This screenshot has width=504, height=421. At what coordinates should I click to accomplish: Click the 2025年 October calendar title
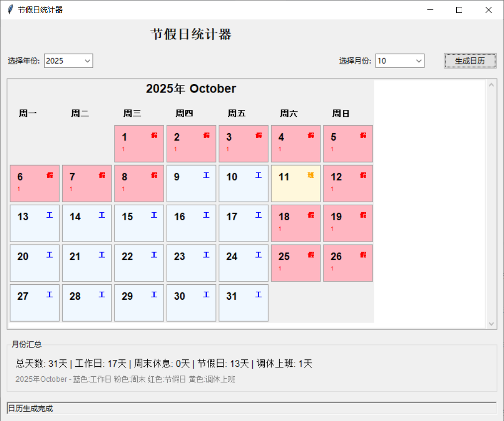pyautogui.click(x=191, y=89)
